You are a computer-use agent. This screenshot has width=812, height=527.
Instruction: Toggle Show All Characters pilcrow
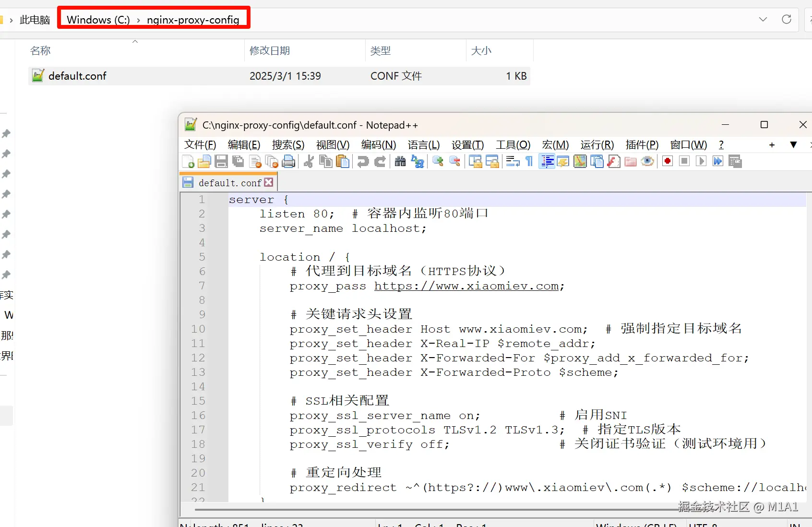click(x=529, y=162)
